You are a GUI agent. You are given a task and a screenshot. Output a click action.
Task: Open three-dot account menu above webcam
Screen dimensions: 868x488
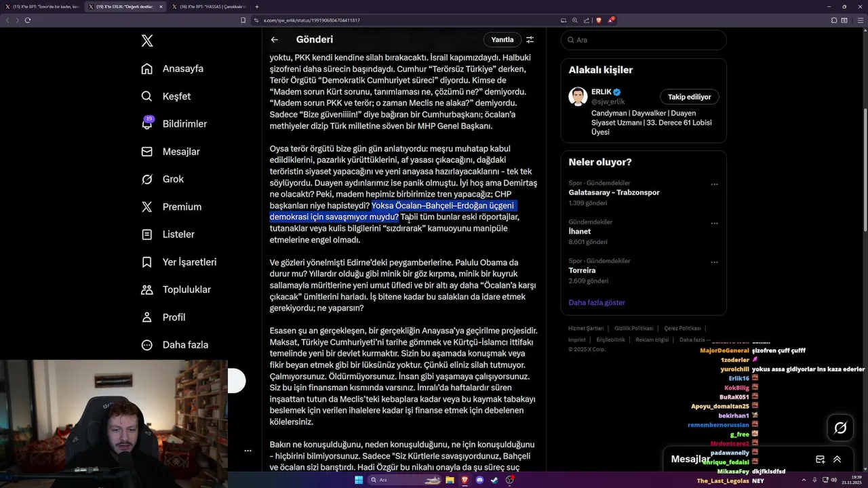(x=248, y=450)
